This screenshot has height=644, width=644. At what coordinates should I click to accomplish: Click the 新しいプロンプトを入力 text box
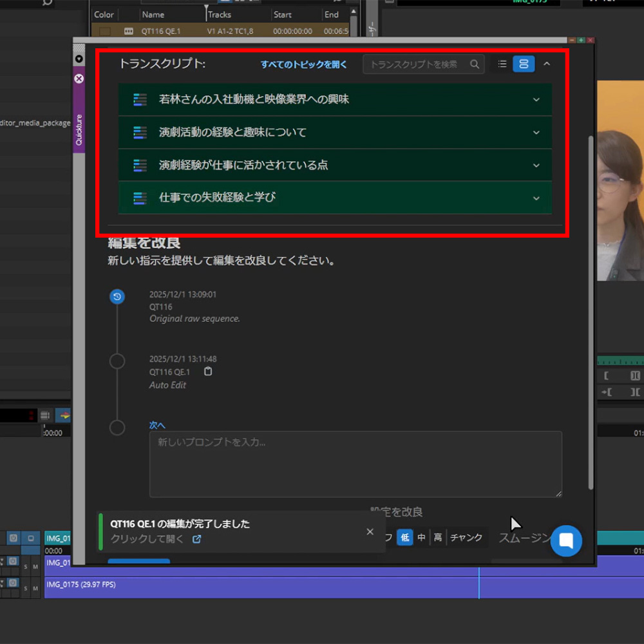click(355, 464)
